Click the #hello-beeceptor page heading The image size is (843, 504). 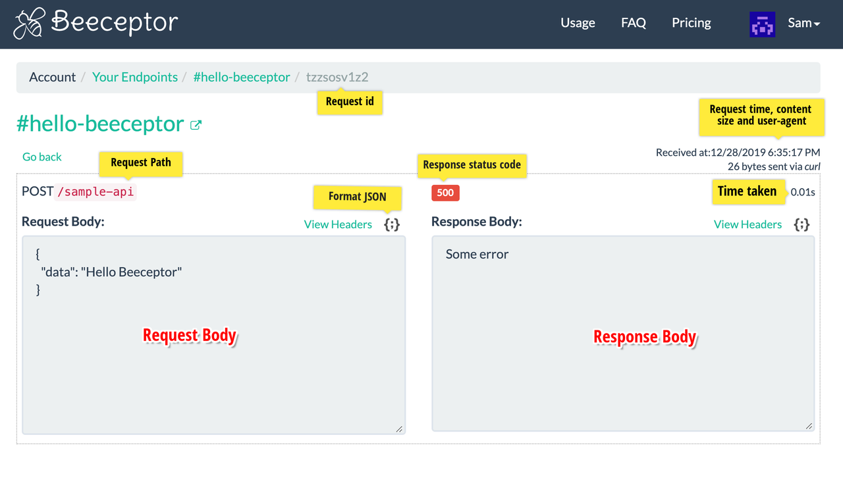[x=100, y=124]
